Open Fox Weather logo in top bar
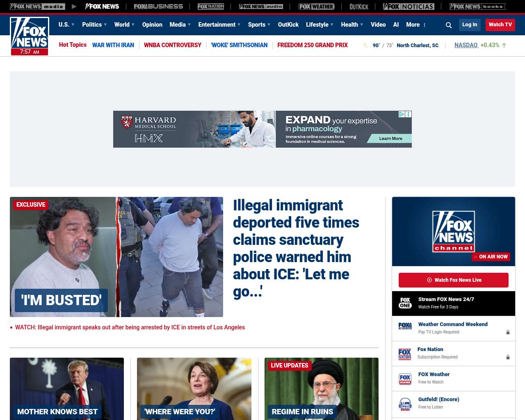This screenshot has width=525, height=420. pos(316,7)
